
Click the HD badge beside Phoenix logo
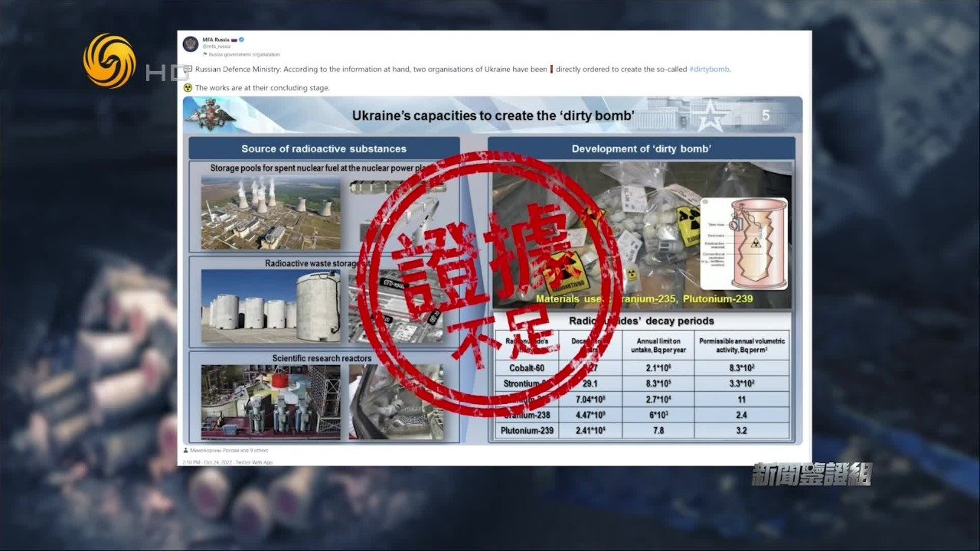point(166,73)
